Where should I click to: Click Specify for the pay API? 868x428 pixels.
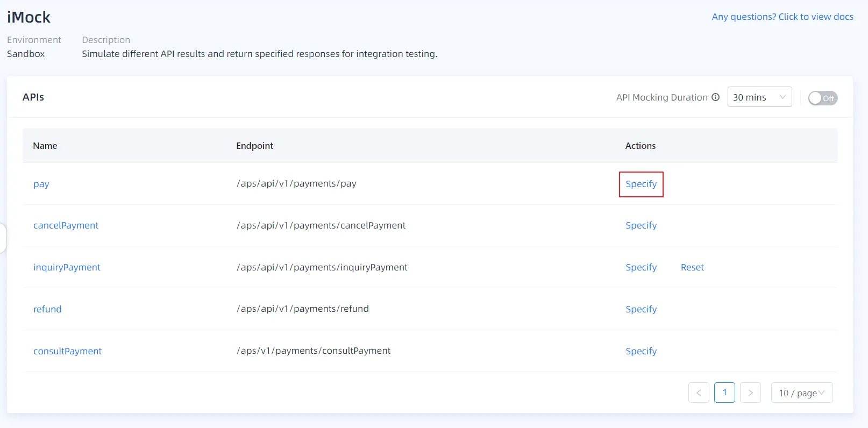[641, 184]
